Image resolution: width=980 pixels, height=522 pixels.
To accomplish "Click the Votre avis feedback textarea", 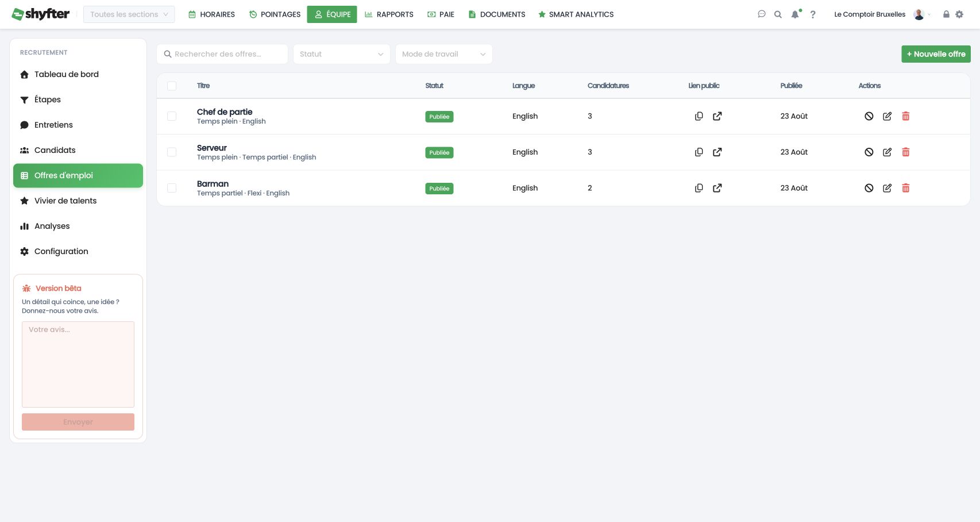I will coord(78,364).
